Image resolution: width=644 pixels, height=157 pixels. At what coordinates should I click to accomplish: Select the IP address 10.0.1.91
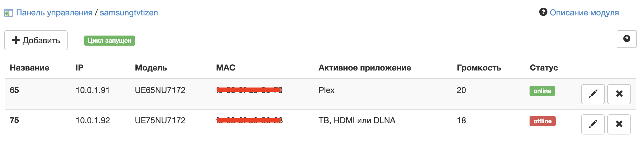tap(93, 90)
